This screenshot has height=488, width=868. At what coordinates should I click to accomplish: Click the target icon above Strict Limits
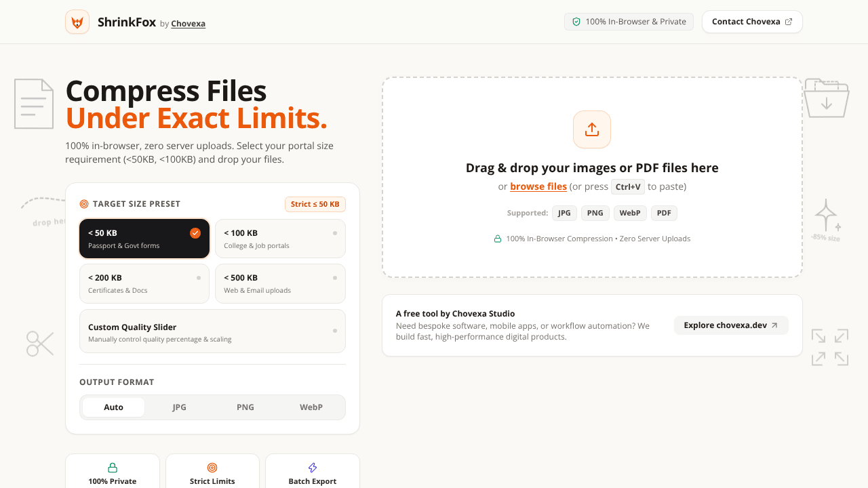(212, 468)
